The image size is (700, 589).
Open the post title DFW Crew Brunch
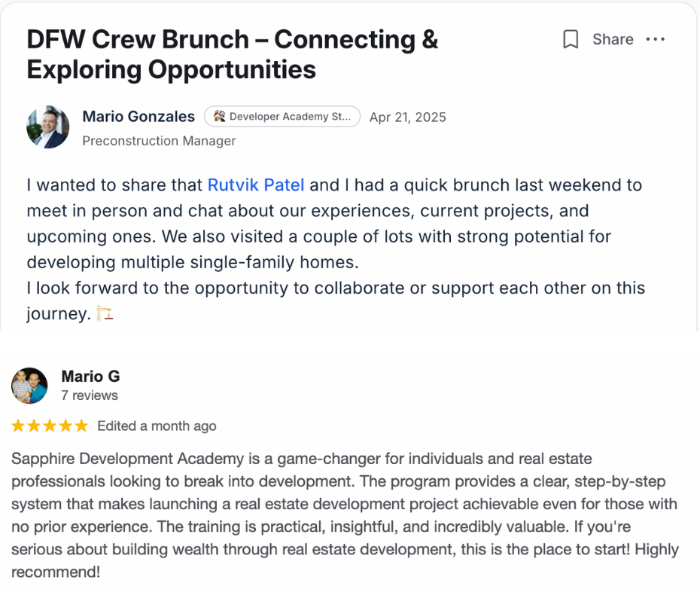click(x=233, y=54)
